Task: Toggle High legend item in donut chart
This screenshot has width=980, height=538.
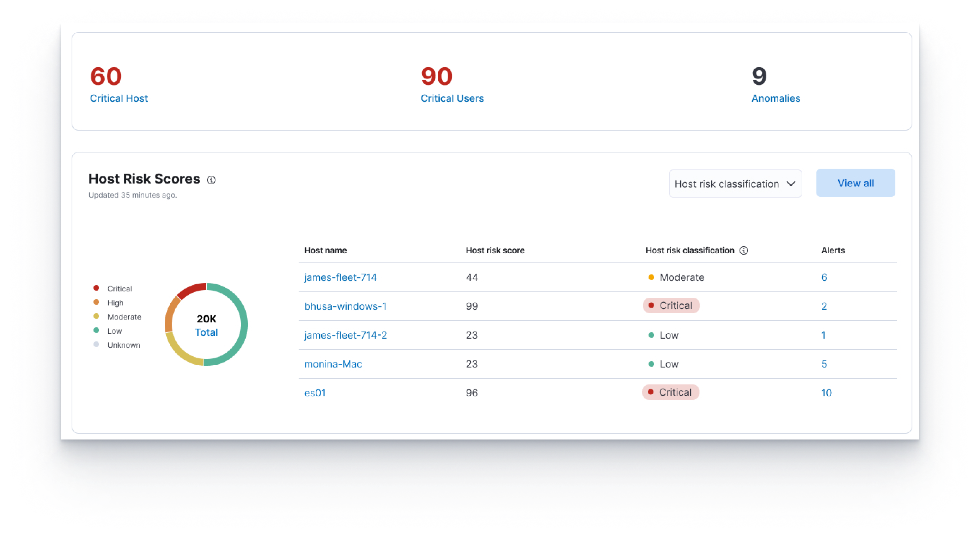Action: pos(115,303)
